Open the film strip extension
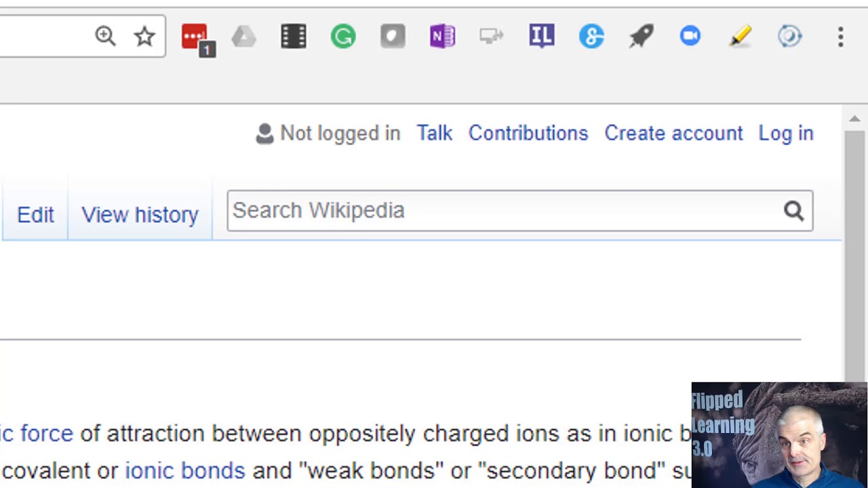The image size is (868, 488). coord(294,37)
